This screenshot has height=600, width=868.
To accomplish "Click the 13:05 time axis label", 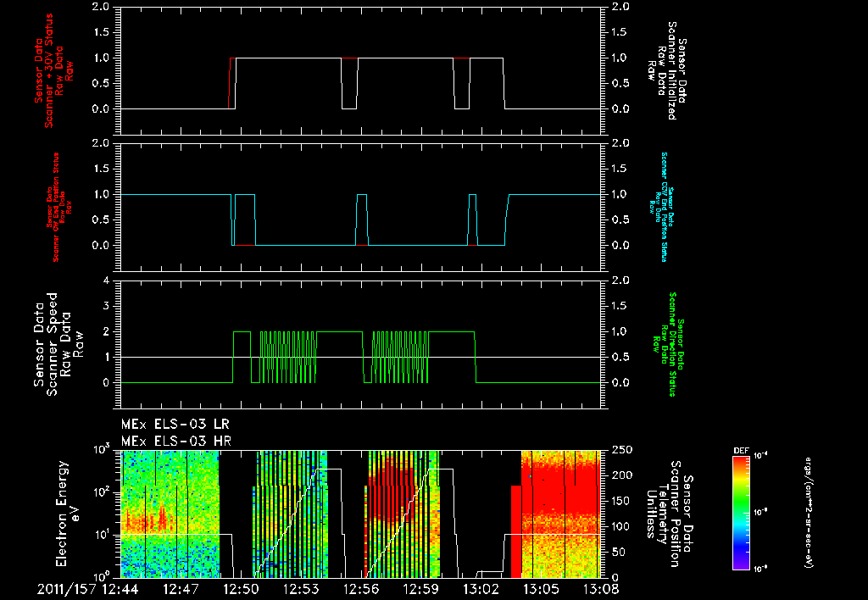I will pyautogui.click(x=542, y=590).
